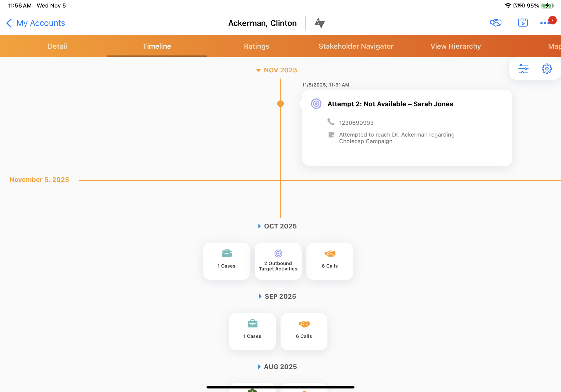Open the Stakeholder Navigator tab
The image size is (561, 392).
pos(356,46)
